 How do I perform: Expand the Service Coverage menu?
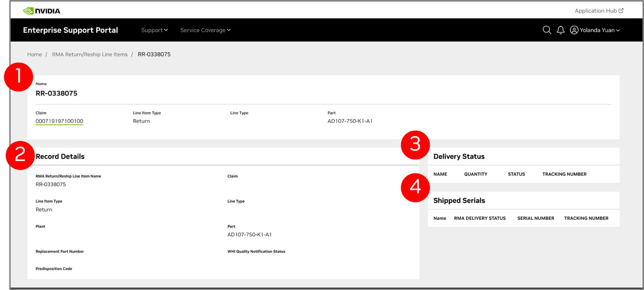[x=206, y=30]
